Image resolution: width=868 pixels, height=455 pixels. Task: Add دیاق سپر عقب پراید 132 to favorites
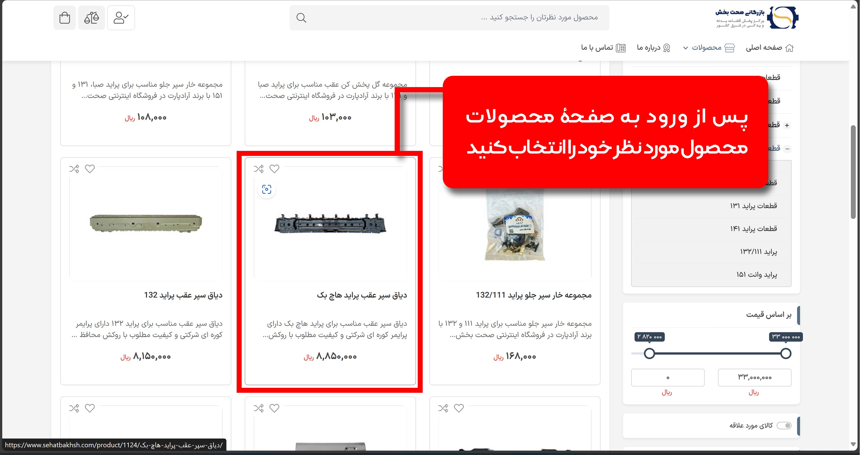click(90, 169)
